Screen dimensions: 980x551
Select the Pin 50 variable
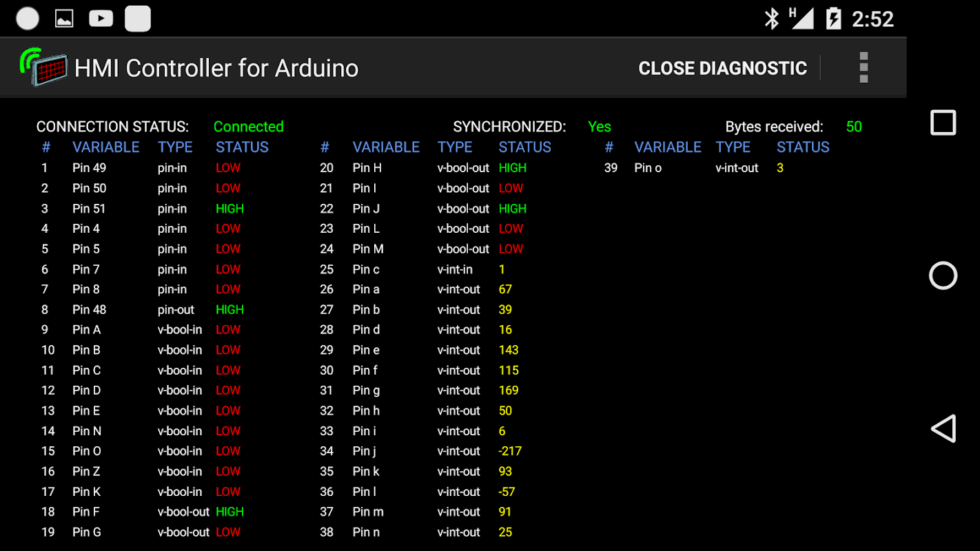[90, 188]
